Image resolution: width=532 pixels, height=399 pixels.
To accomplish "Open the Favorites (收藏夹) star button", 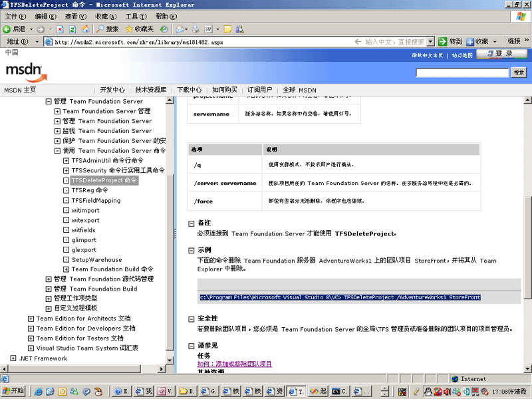I will [139, 29].
